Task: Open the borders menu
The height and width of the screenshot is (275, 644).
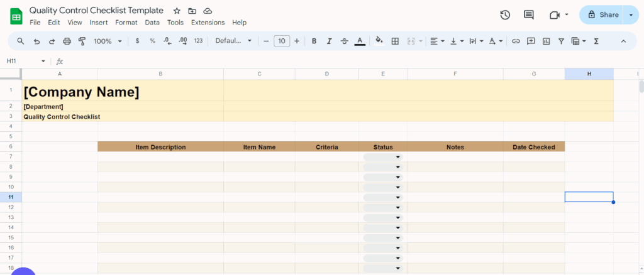Action: click(395, 41)
